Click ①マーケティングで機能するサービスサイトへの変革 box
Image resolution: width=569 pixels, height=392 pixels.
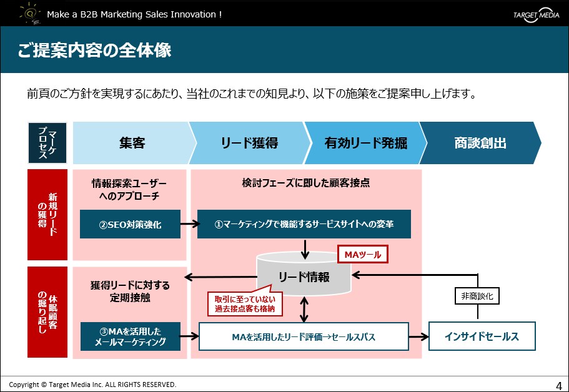click(304, 224)
